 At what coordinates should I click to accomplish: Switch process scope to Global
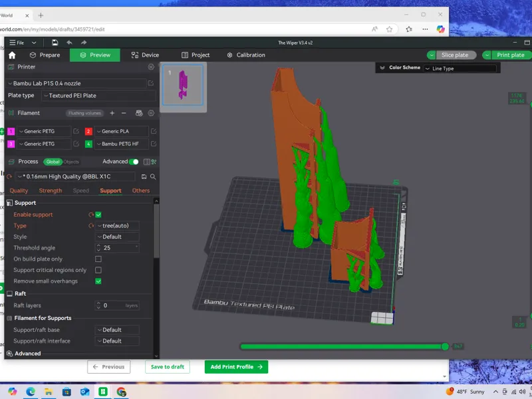tap(53, 162)
